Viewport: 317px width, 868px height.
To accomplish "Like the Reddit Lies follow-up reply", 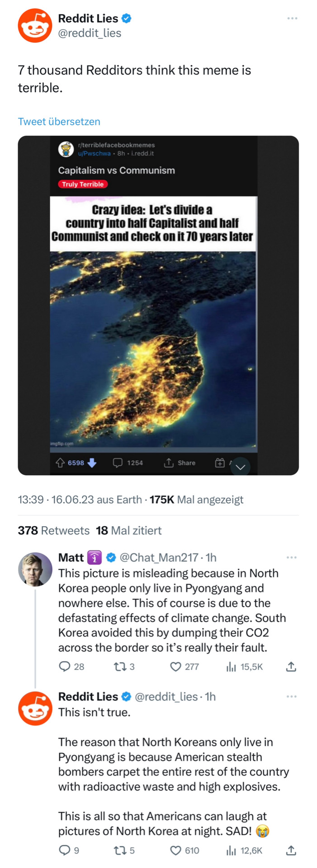I will (x=175, y=850).
